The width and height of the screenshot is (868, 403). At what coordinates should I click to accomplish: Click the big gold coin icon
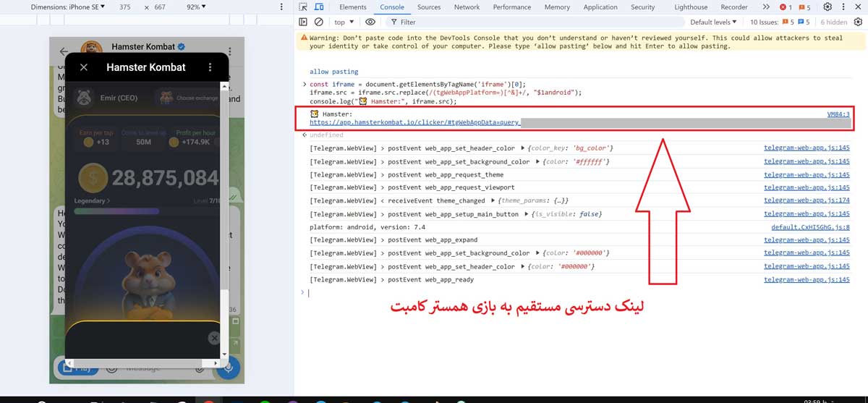(x=93, y=177)
